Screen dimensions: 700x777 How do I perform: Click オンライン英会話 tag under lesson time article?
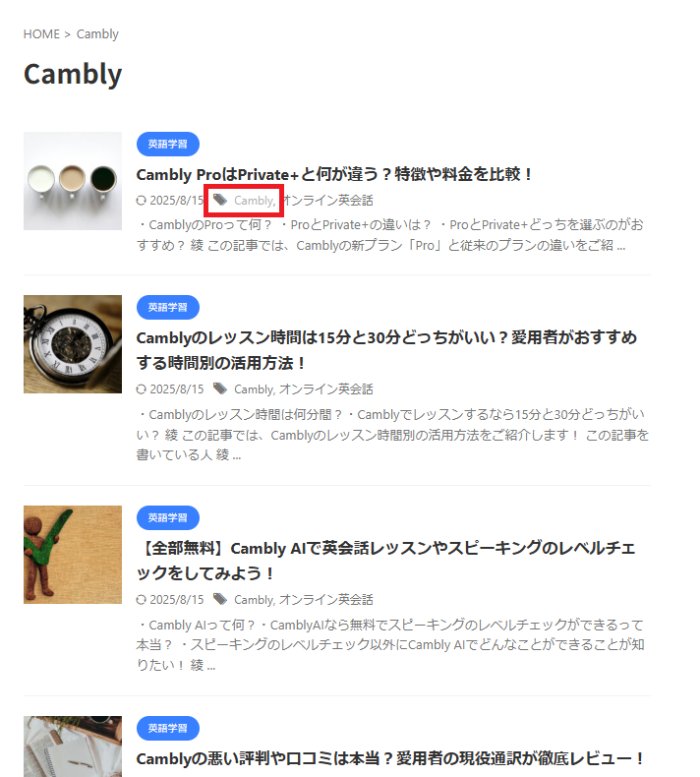[x=326, y=389]
